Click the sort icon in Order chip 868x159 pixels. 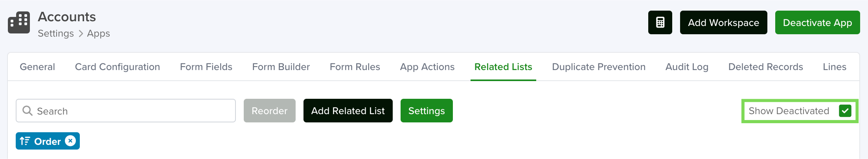25,141
